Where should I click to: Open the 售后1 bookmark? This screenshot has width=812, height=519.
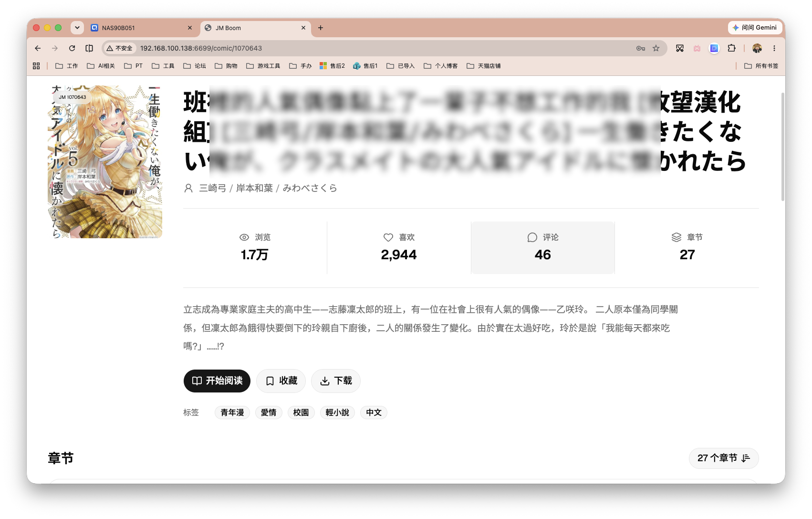[365, 66]
